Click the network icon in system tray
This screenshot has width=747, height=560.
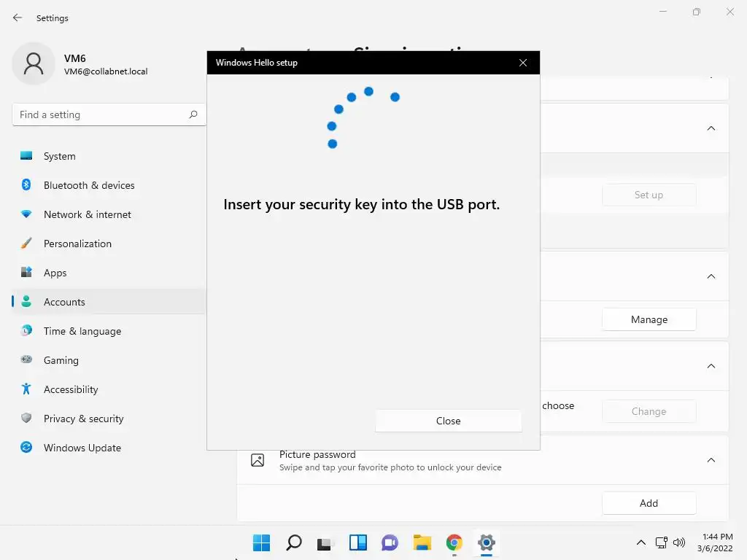click(x=661, y=542)
